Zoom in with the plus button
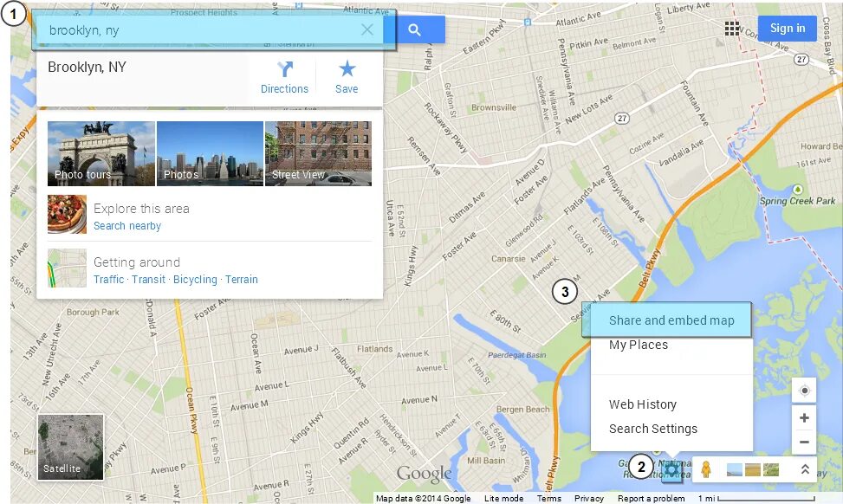 804,418
